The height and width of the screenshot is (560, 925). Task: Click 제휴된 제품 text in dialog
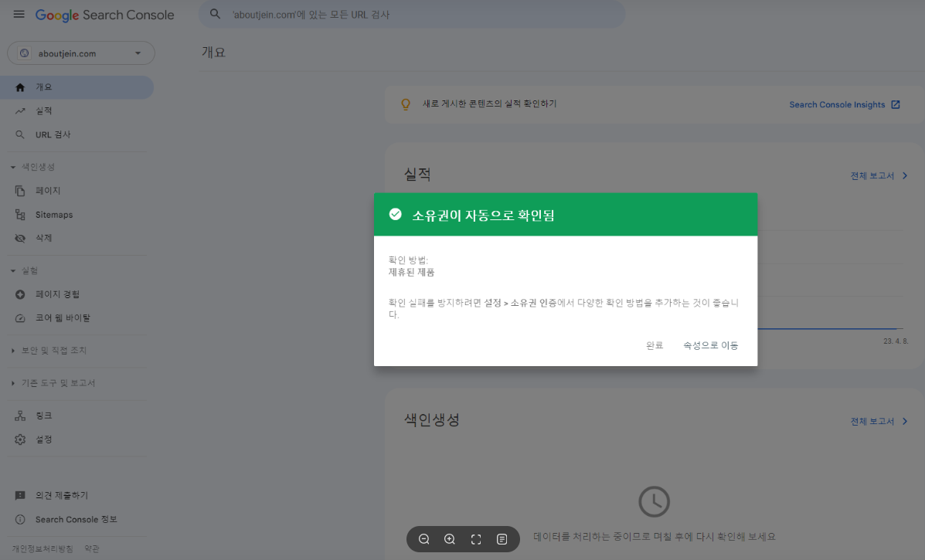pos(412,273)
